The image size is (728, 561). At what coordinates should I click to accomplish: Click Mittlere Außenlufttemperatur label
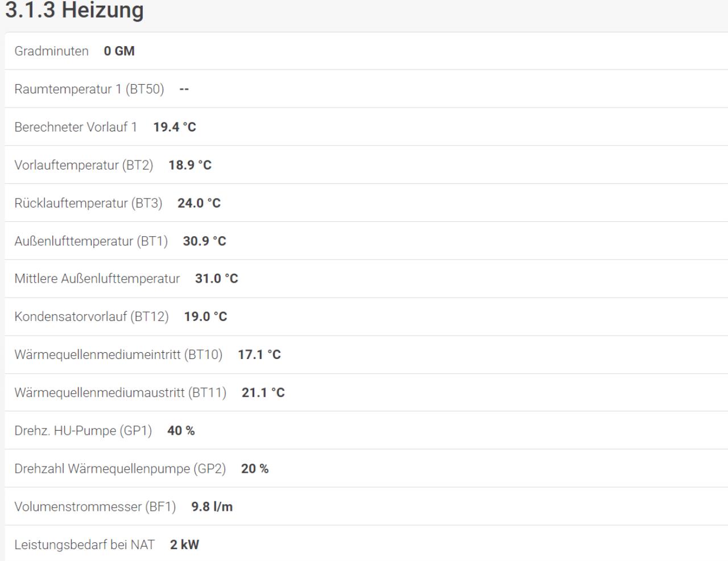(x=97, y=279)
